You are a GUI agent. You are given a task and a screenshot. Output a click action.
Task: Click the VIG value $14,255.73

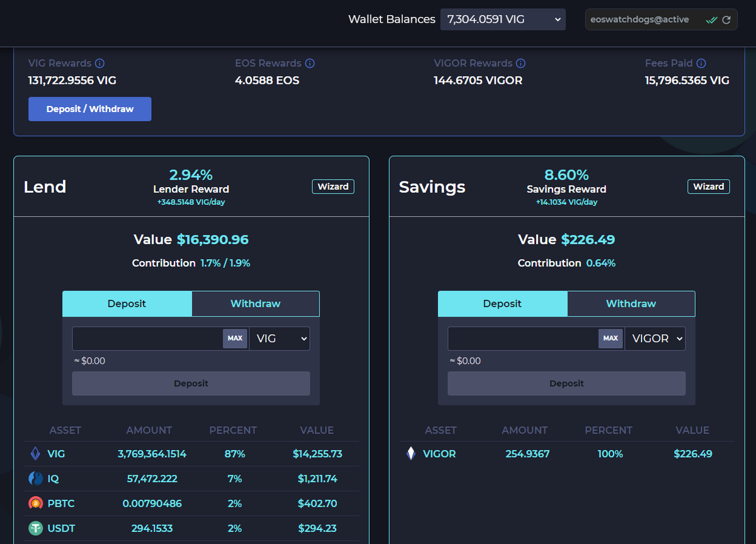[x=318, y=454]
